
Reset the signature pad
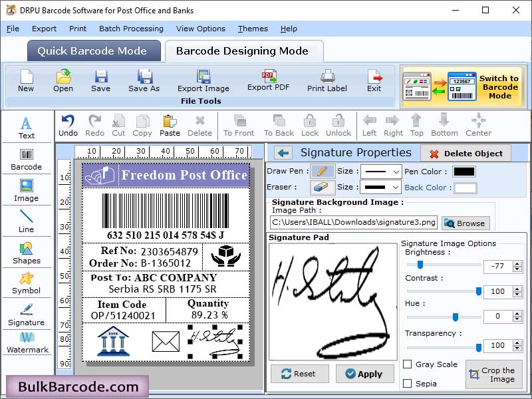pos(300,374)
